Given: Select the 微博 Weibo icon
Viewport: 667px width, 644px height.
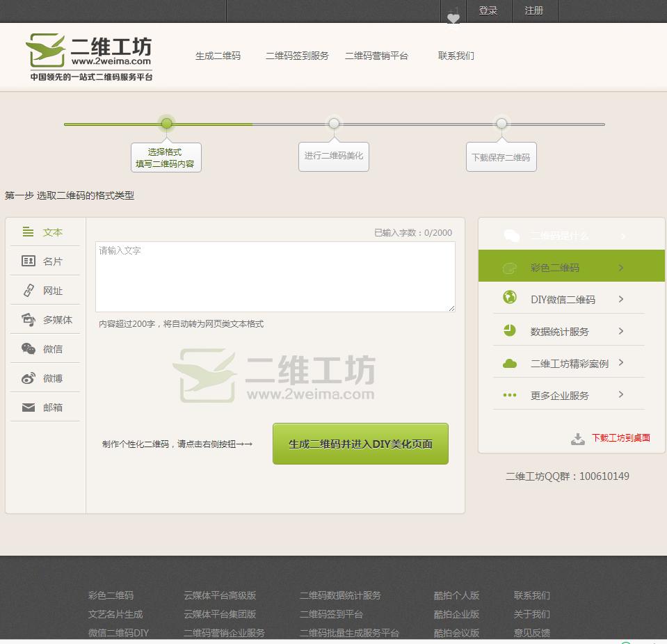Looking at the screenshot, I should tap(29, 378).
